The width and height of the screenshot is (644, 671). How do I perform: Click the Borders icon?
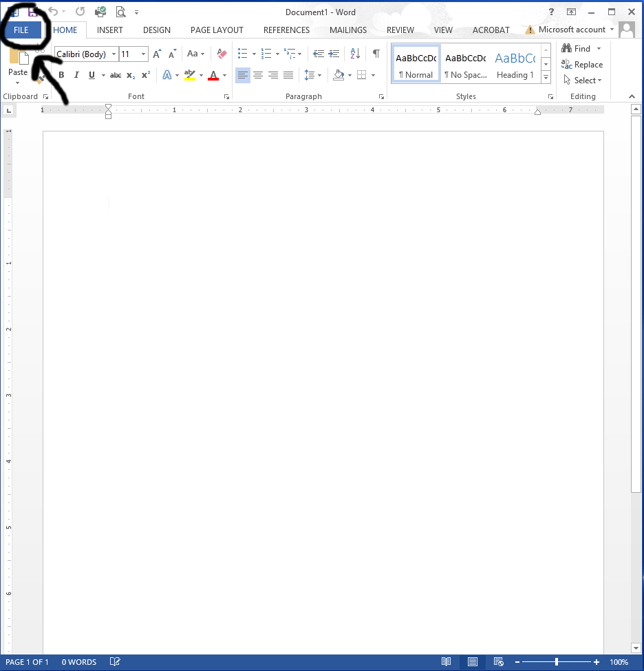(x=362, y=75)
